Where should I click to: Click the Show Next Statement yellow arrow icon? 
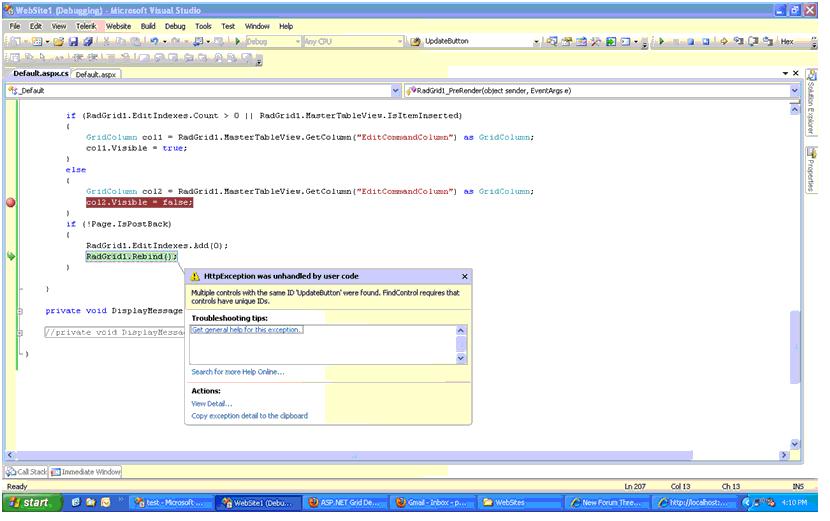[724, 41]
